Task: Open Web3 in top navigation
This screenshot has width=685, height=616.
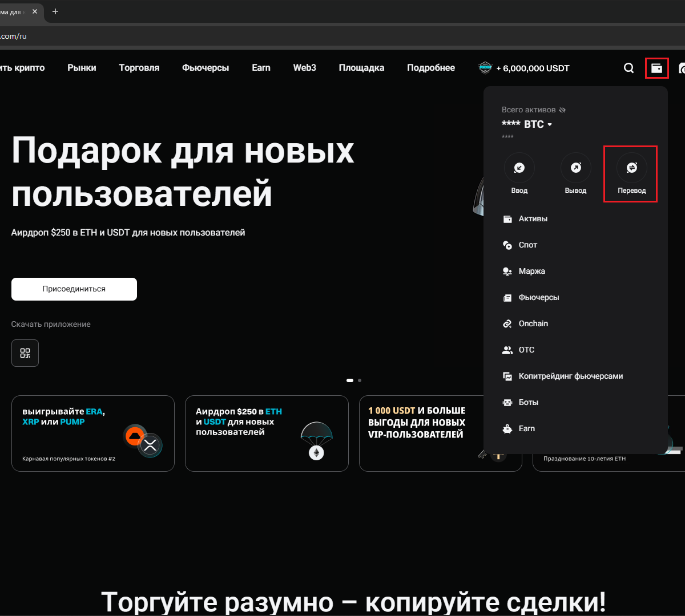Action: [x=305, y=68]
